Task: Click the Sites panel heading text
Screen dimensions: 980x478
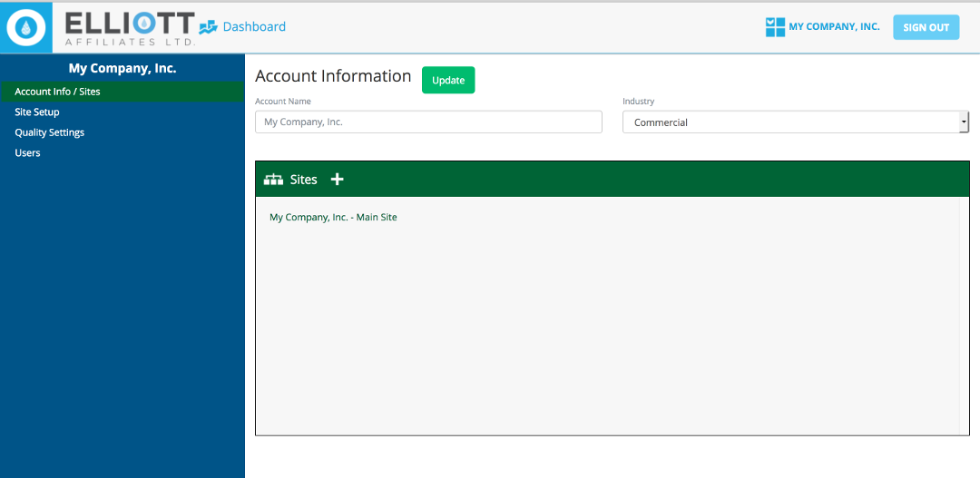Action: coord(304,180)
